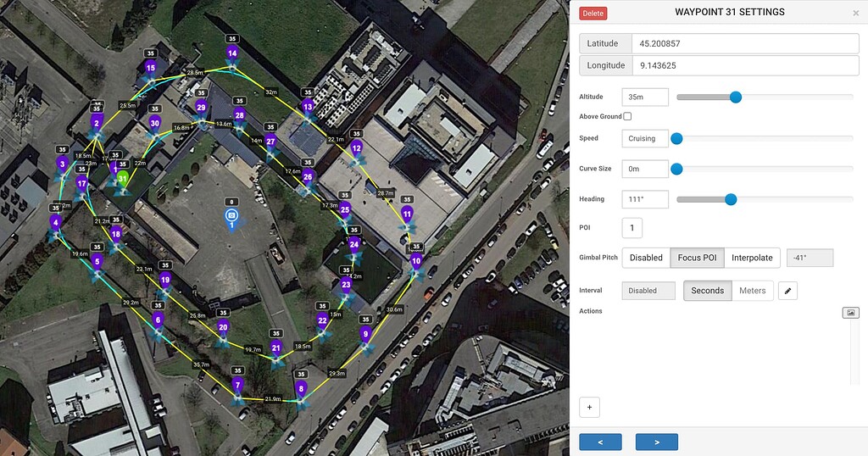
Task: Click waypoint marker 19 on the map
Action: (165, 281)
